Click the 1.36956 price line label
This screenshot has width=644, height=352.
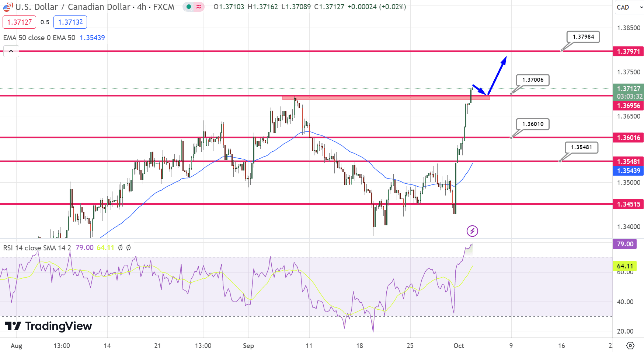pos(628,106)
